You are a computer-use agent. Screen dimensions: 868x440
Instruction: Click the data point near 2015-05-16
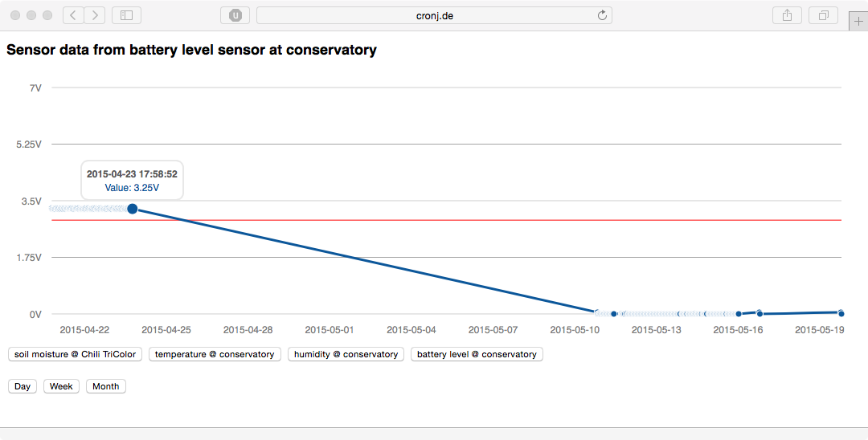pyautogui.click(x=739, y=313)
